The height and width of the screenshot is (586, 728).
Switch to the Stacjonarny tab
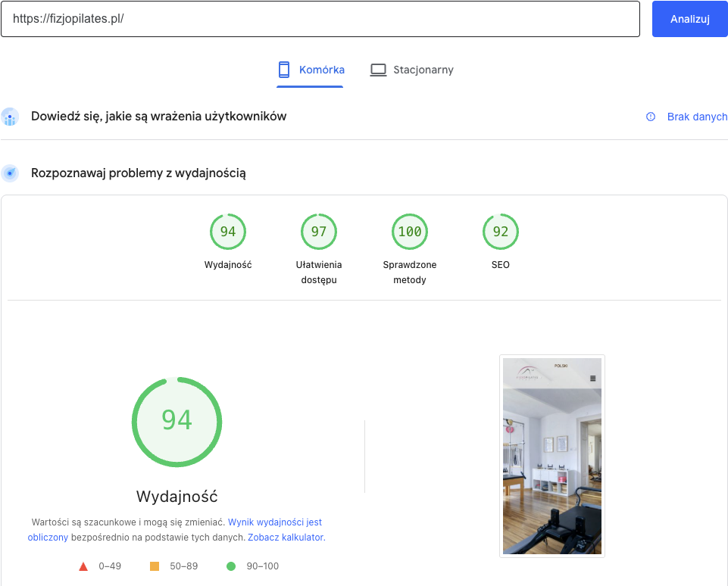pos(411,69)
